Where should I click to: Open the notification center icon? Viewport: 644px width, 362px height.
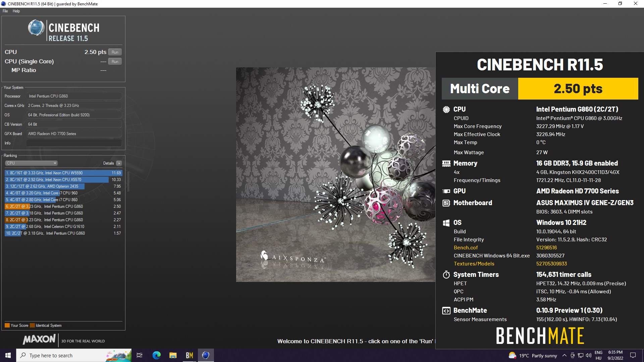633,355
